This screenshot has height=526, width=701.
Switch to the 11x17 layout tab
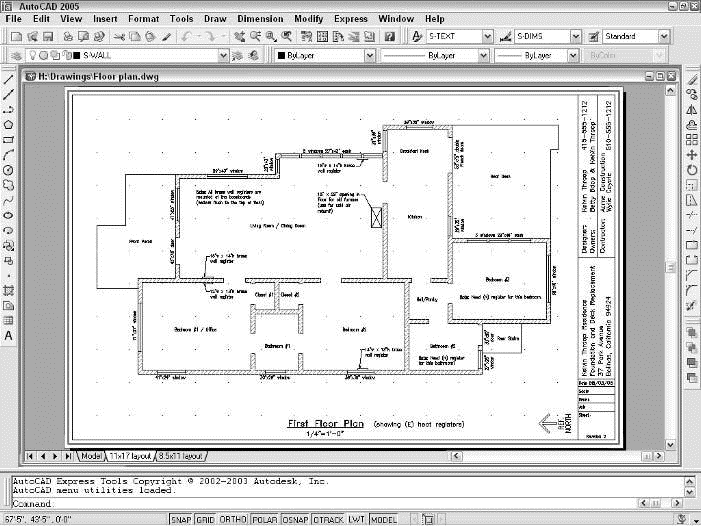[131, 456]
